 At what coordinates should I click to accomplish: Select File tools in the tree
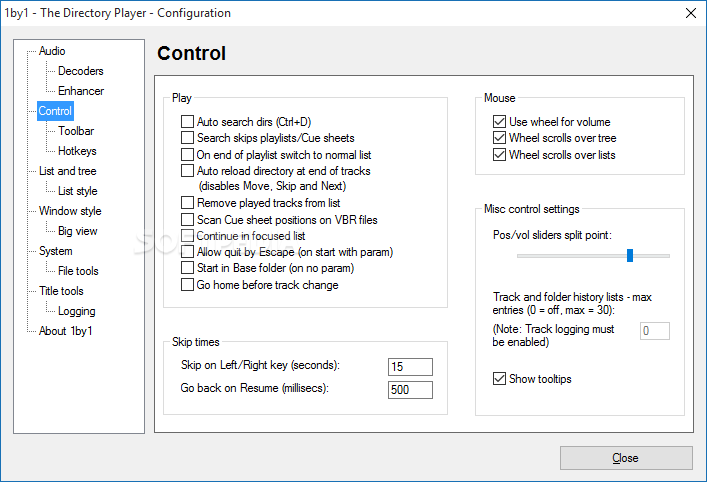78,271
